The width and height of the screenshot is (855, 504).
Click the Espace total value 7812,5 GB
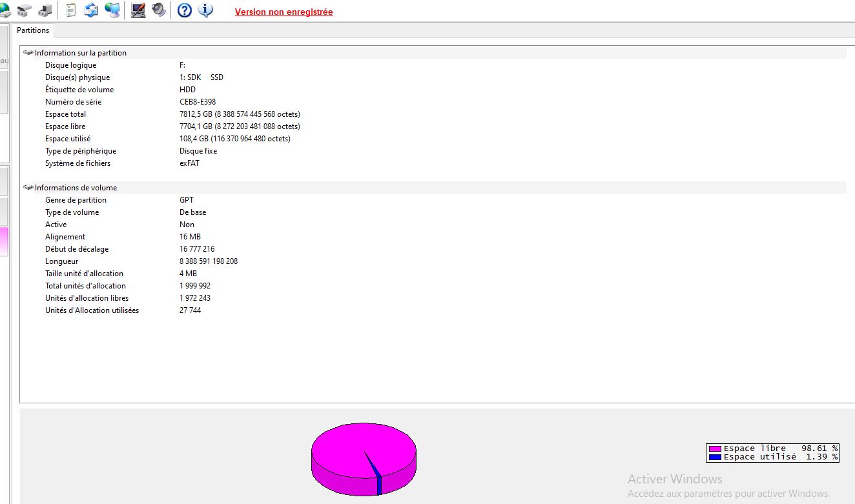click(x=240, y=114)
